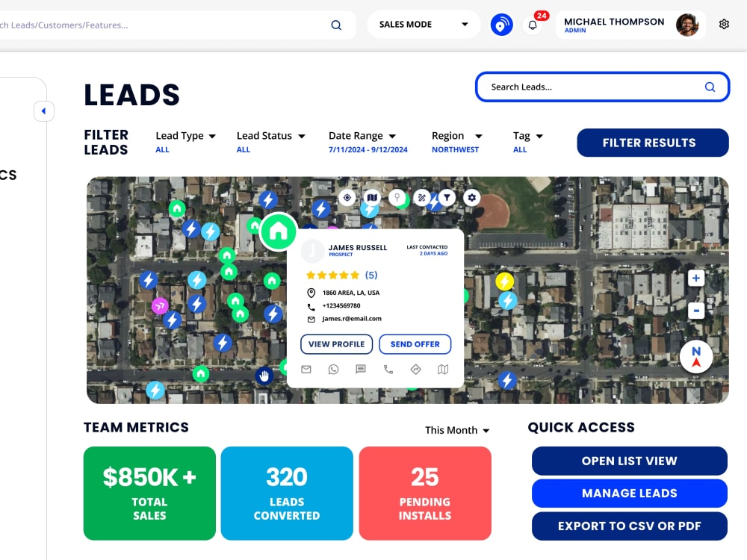Activate the drawing tool on the map toolbar

click(423, 197)
